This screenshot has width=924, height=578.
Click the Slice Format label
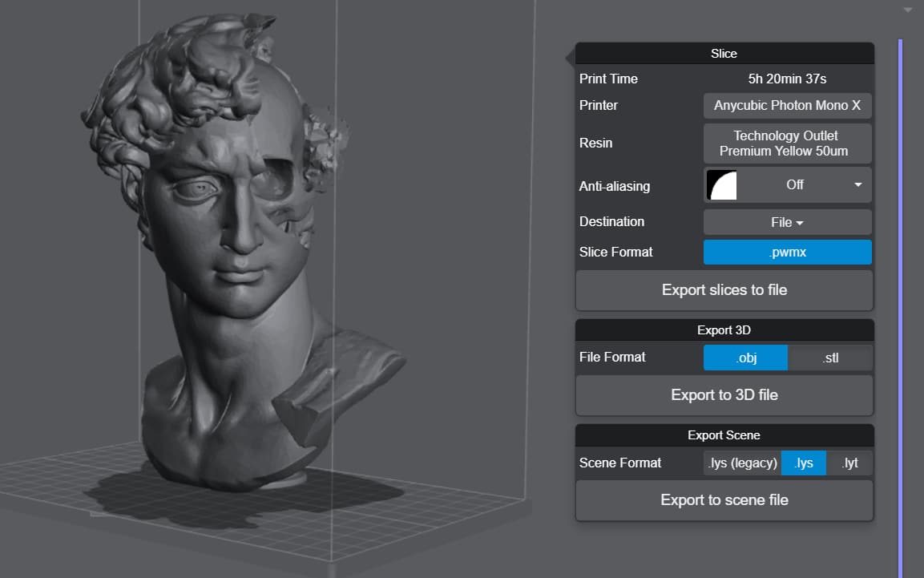click(x=615, y=253)
